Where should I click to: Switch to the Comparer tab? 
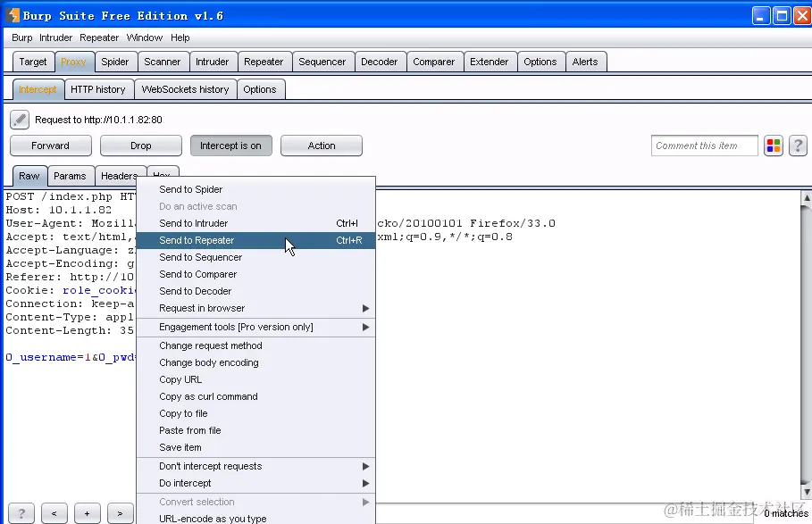434,62
